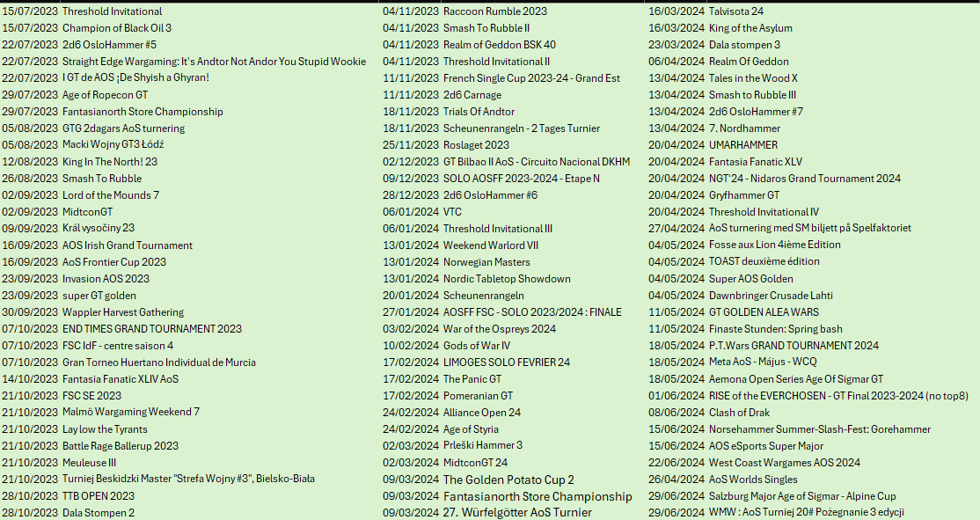
Task: Select Turniej Beskidzki Master Bielsko-Biała cell
Action: coord(188,480)
